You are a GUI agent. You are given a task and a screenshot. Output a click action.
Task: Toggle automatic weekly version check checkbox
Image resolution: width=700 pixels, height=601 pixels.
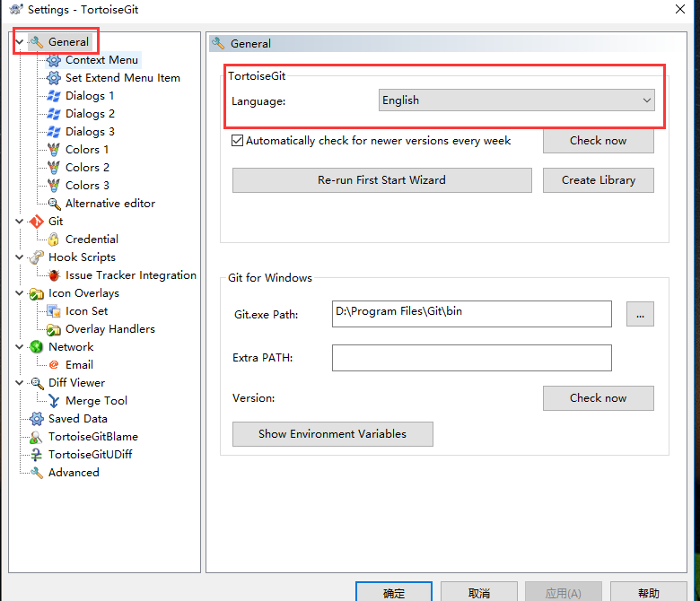click(238, 141)
